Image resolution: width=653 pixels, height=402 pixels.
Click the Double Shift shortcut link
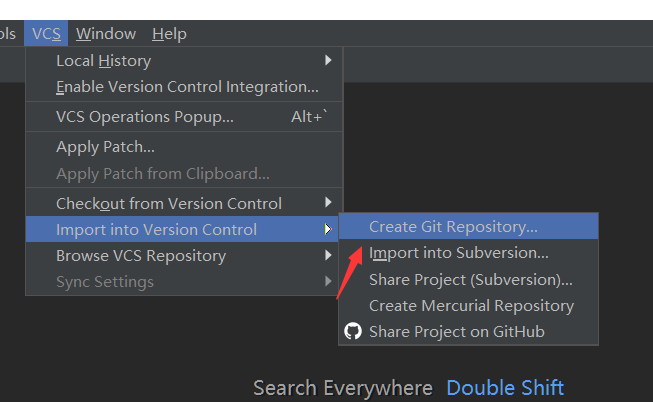[505, 388]
